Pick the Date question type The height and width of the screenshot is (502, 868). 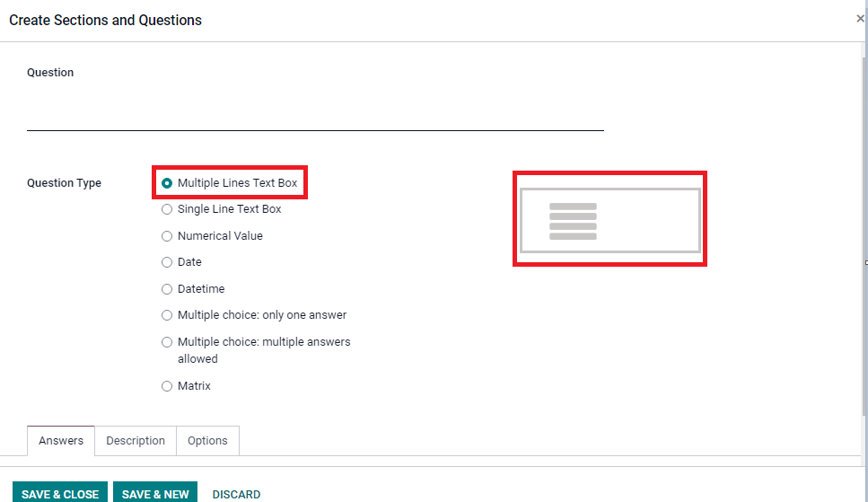(167, 262)
